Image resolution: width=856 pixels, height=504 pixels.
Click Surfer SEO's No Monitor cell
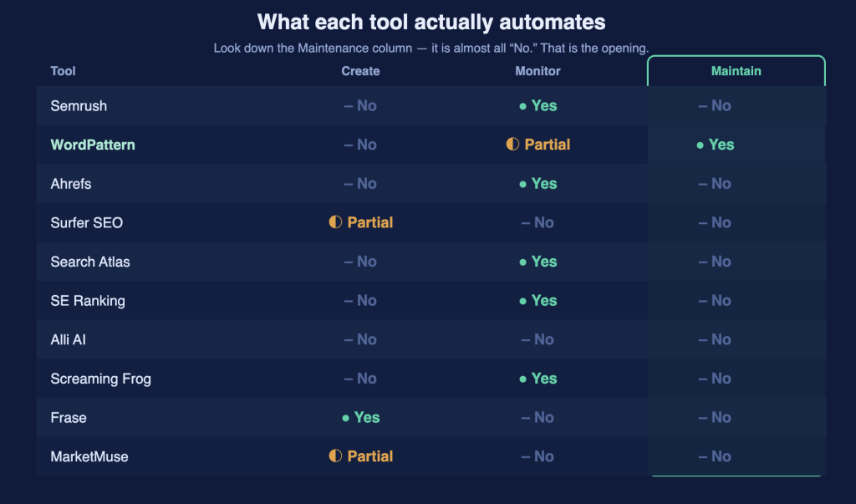tap(538, 223)
